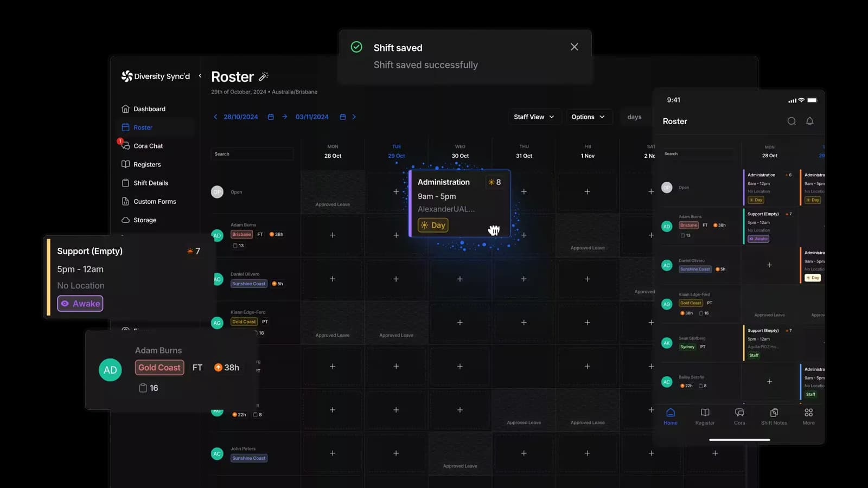Add a shift for John Peters on Tue 29 Oct
Screen dimensions: 868x488
tap(396, 453)
